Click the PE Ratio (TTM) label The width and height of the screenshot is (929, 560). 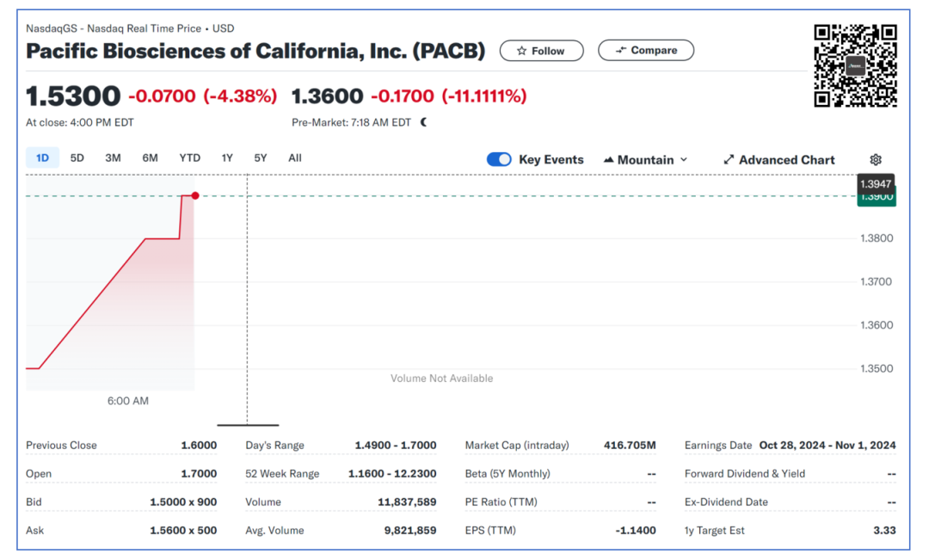[501, 502]
